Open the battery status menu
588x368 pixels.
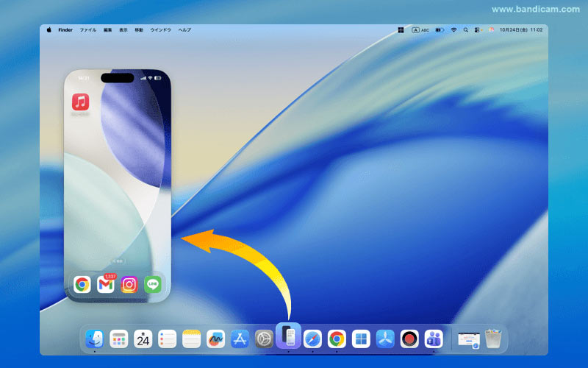[440, 30]
